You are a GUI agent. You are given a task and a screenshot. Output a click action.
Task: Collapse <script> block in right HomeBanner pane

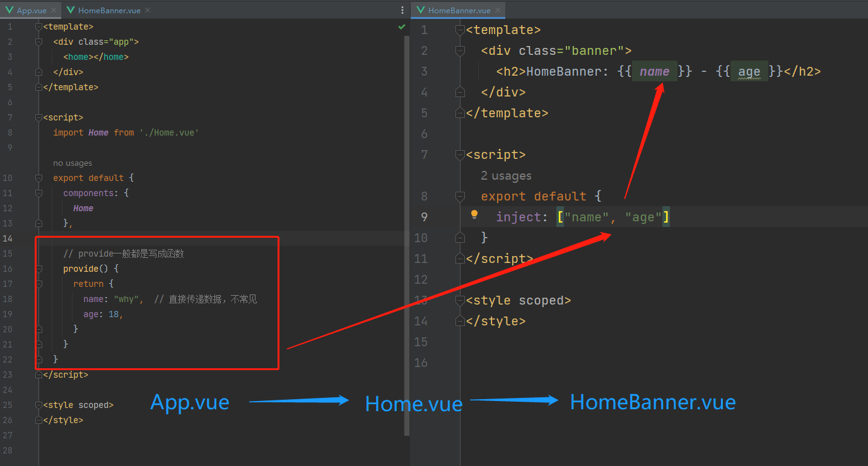(x=460, y=155)
